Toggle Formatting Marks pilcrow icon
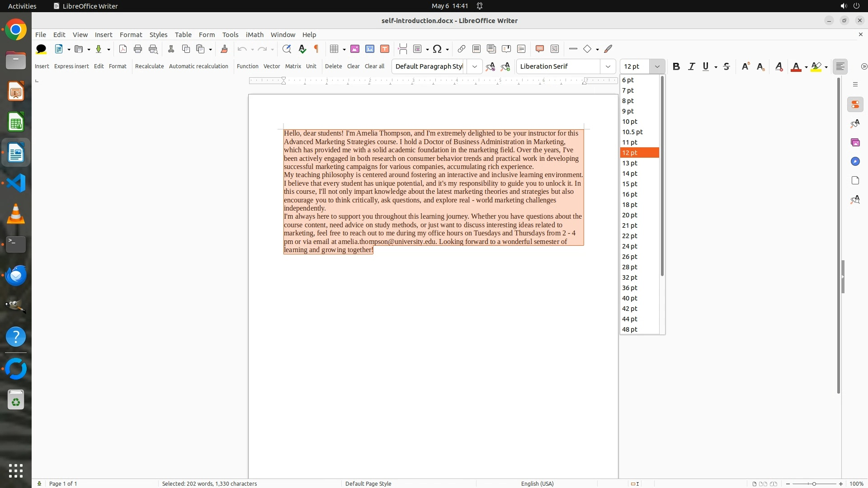 pyautogui.click(x=316, y=49)
